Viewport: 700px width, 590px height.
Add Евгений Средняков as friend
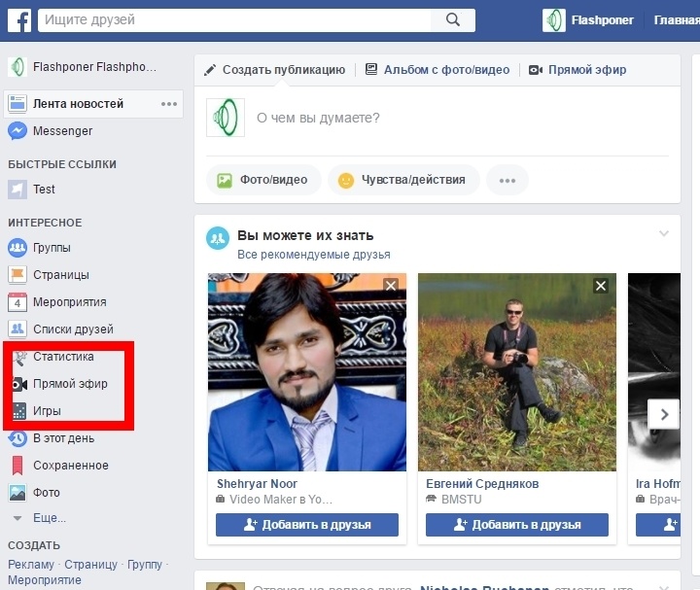click(x=517, y=525)
